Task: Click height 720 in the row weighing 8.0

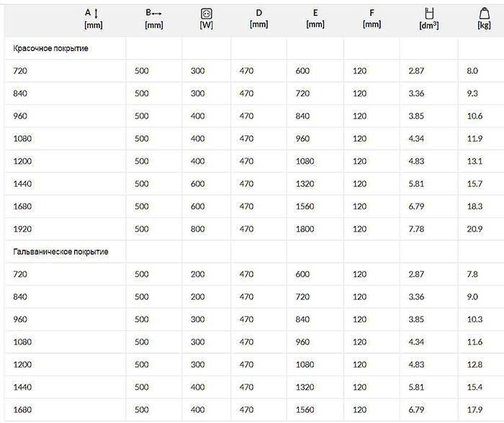Action: pyautogui.click(x=20, y=70)
